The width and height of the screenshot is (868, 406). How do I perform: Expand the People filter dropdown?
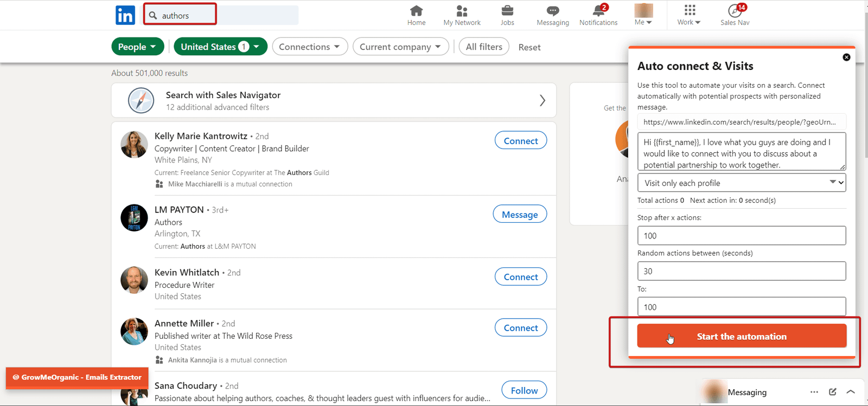pos(138,47)
